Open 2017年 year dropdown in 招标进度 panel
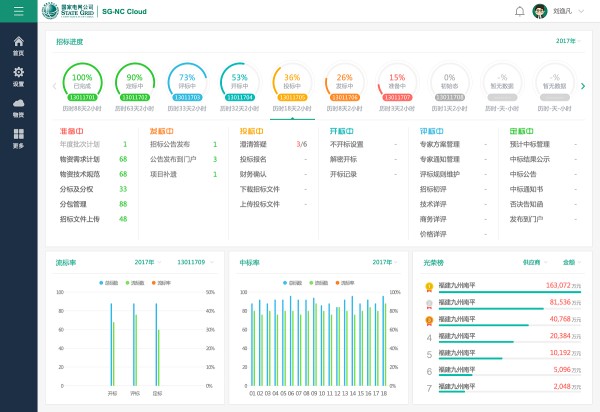The image size is (600, 412). pyautogui.click(x=567, y=41)
